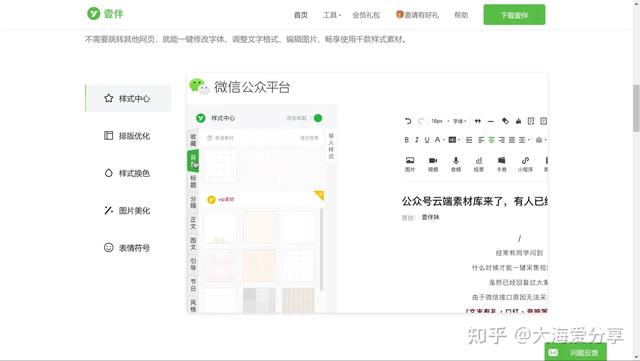Select the 样式中心 feature tab
The image size is (640, 361).
coord(128,98)
